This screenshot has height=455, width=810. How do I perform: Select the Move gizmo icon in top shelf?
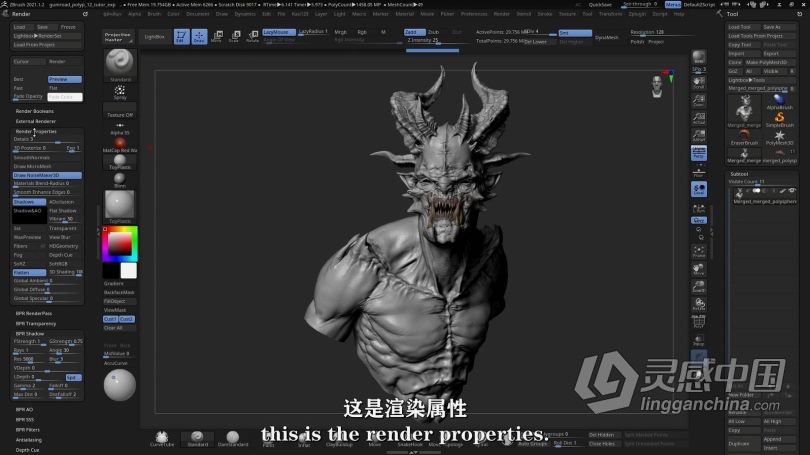coord(217,36)
